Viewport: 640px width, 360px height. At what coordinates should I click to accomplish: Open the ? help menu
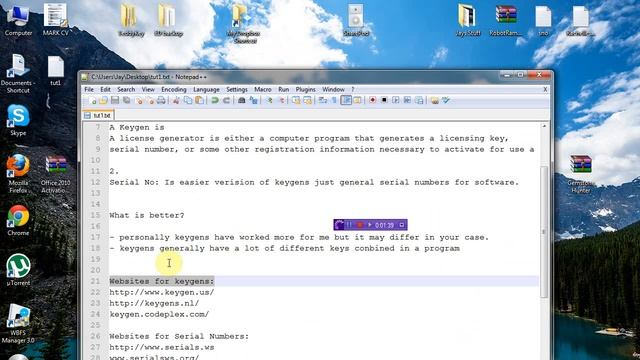(353, 89)
